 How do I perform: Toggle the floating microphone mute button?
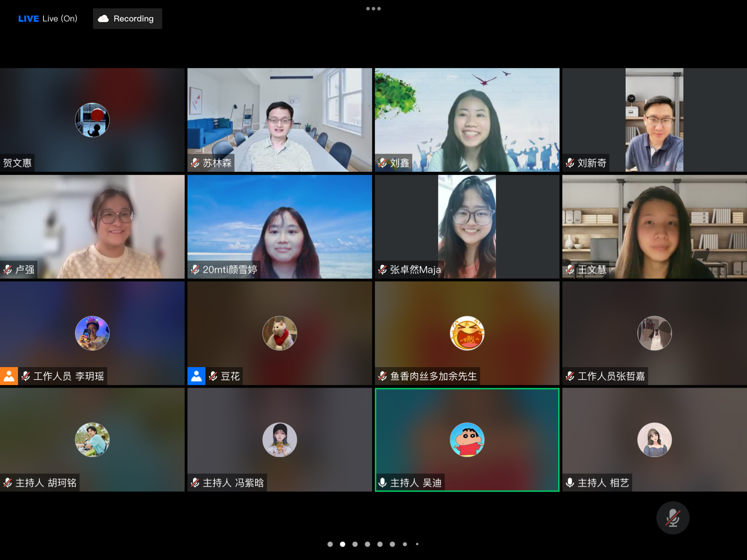point(672,518)
